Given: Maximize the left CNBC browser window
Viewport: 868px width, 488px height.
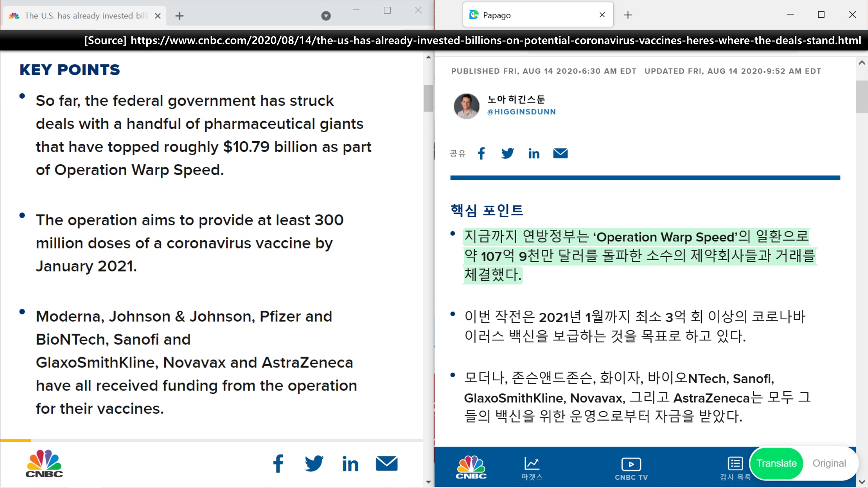Looking at the screenshot, I should point(387,11).
